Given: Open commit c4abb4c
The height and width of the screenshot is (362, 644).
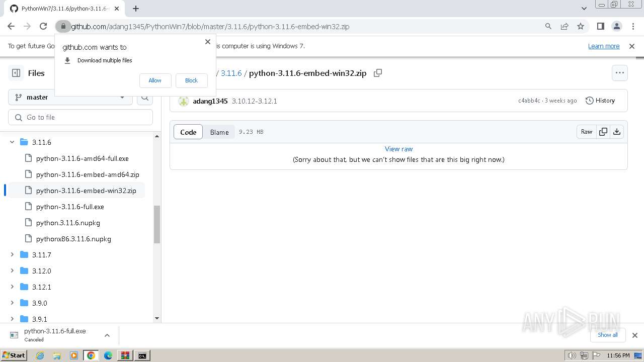Looking at the screenshot, I should pyautogui.click(x=529, y=101).
